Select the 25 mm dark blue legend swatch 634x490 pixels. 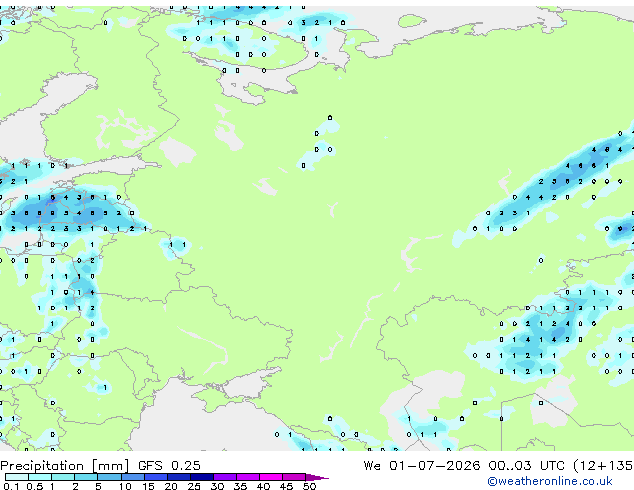pos(201,477)
